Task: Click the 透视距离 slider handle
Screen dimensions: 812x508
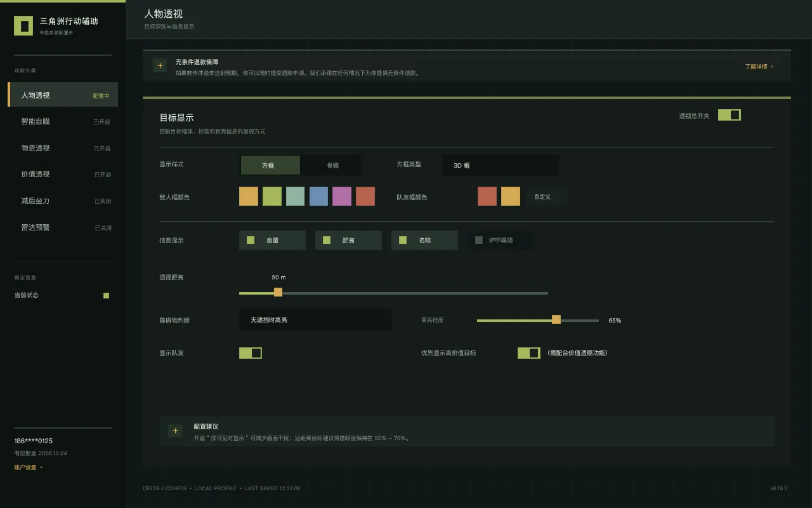Action: click(x=278, y=292)
